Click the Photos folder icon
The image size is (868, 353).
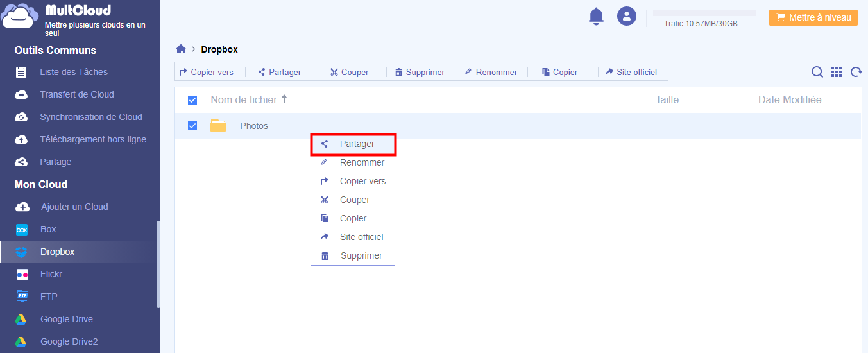coord(218,126)
